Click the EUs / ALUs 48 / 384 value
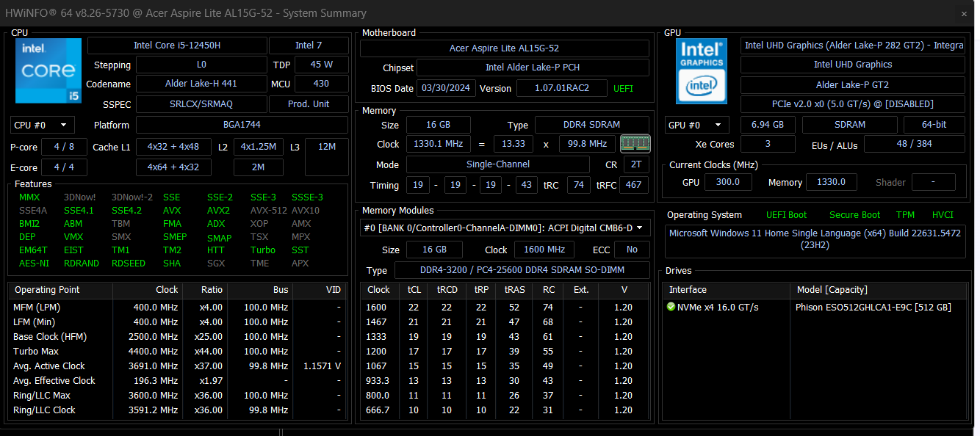980x436 pixels. click(x=914, y=144)
